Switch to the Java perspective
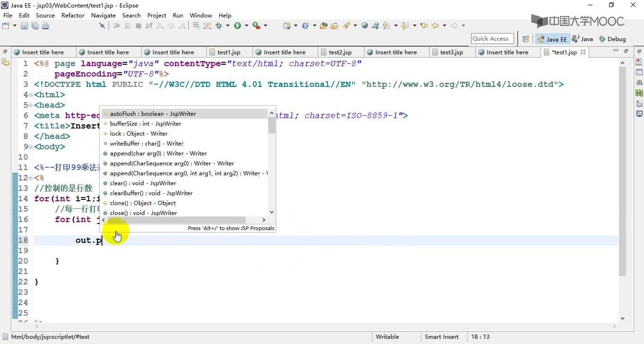Screen dimensions: 644x344 click(x=582, y=39)
